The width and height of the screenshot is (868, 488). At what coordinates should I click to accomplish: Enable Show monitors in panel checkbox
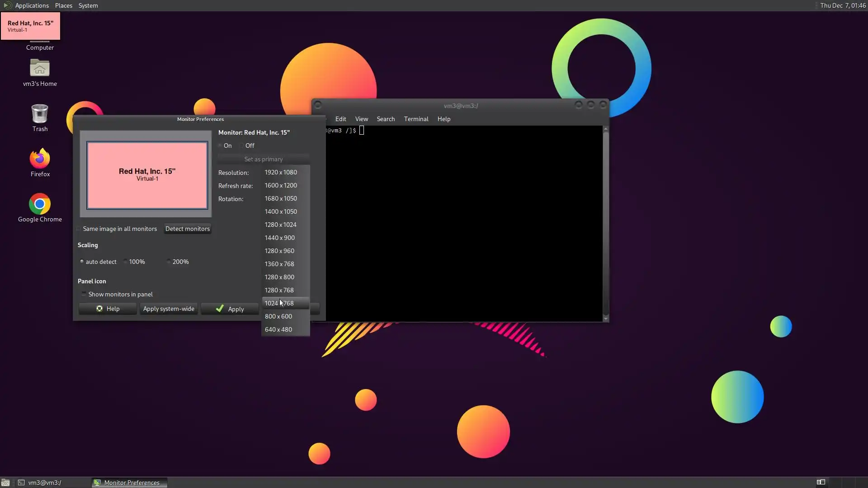tap(84, 294)
